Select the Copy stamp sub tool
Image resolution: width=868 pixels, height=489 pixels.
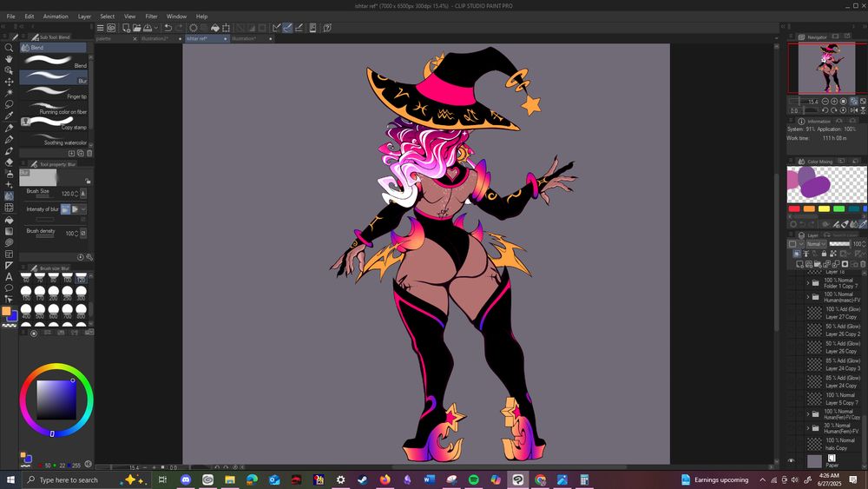click(x=54, y=123)
